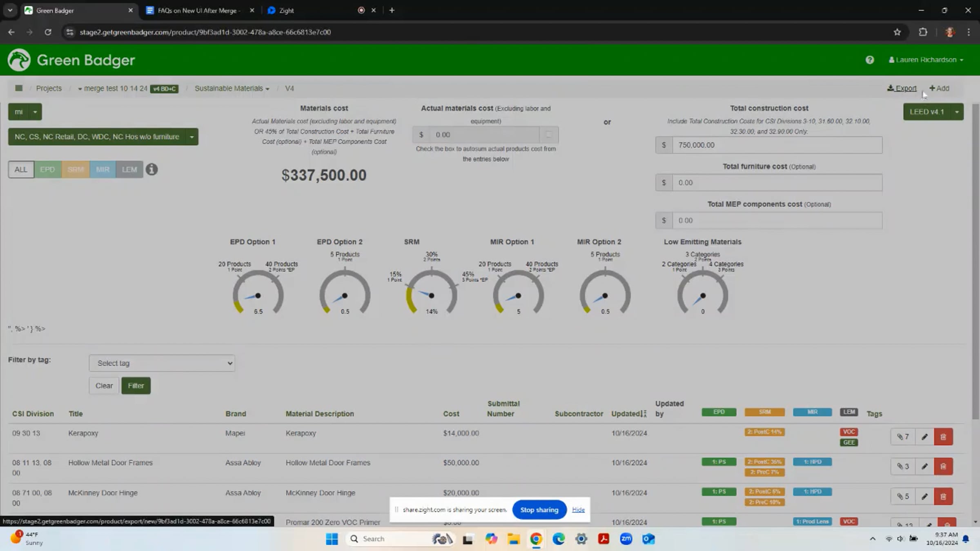Delete the Kerapoxy row with trash icon
This screenshot has height=551, width=980.
943,437
